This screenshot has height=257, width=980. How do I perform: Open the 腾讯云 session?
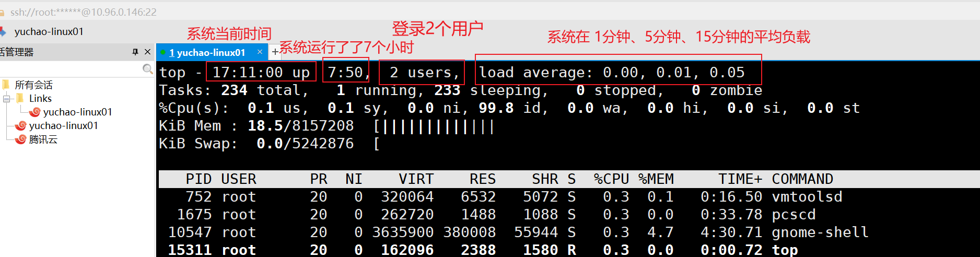pyautogui.click(x=43, y=139)
